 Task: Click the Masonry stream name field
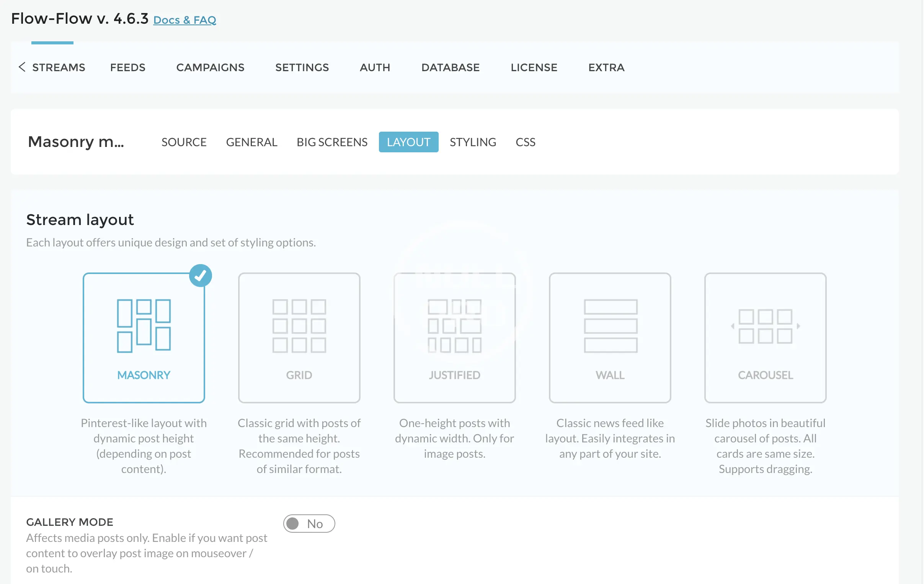pyautogui.click(x=76, y=142)
